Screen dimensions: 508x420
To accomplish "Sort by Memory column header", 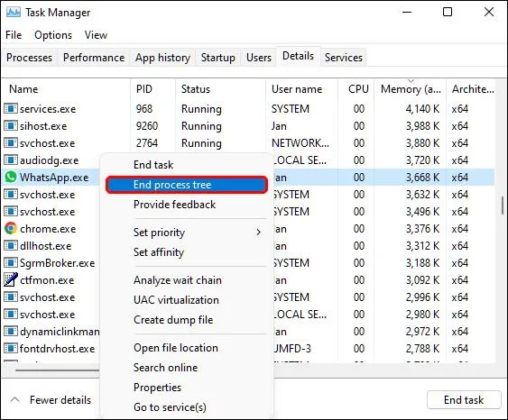I will (x=411, y=88).
